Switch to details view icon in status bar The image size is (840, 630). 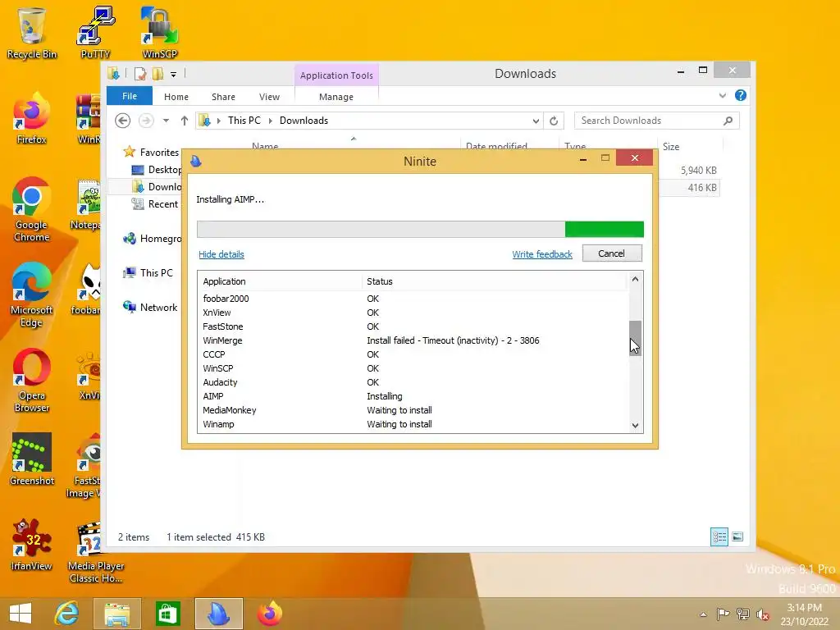point(719,536)
